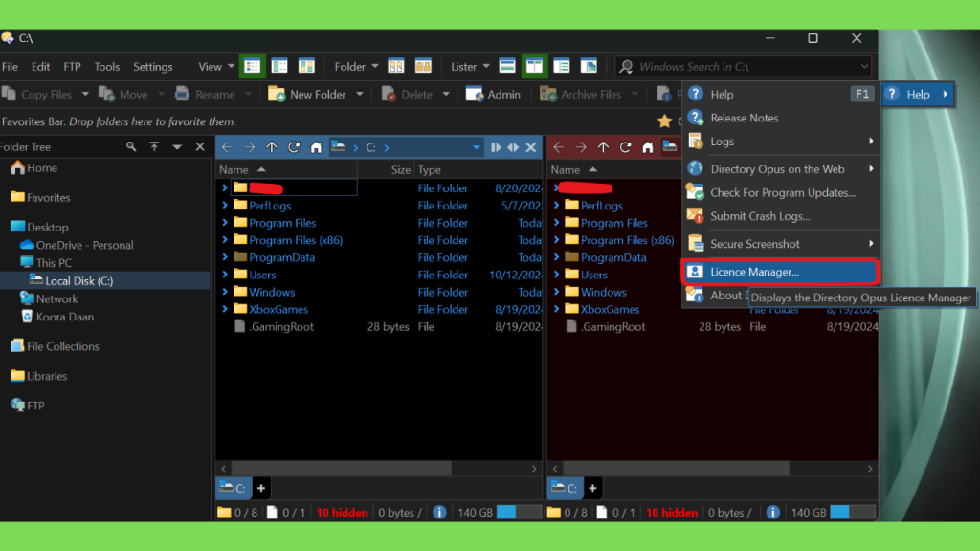This screenshot has height=551, width=980.
Task: Expand Windows folder in right pane
Action: coord(556,292)
